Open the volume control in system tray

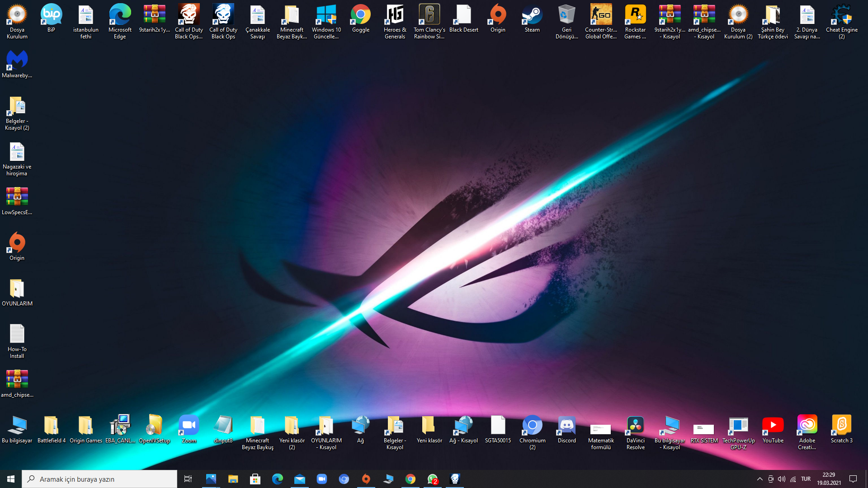coord(782,479)
